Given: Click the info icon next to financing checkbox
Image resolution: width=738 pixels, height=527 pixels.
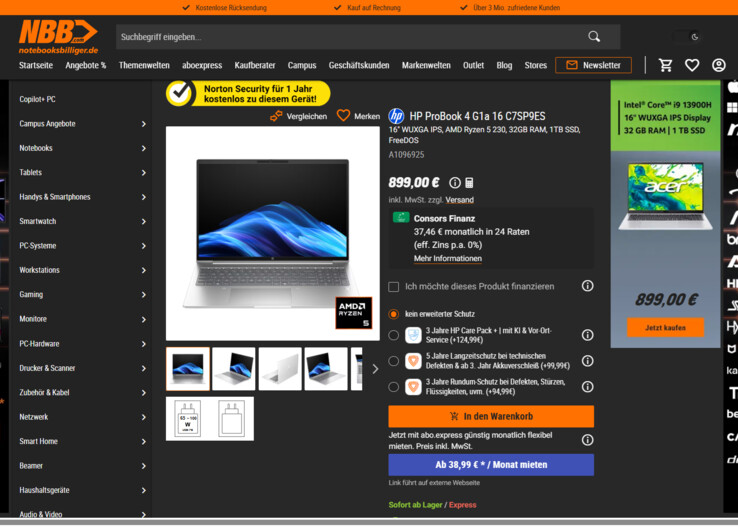Looking at the screenshot, I should (587, 286).
